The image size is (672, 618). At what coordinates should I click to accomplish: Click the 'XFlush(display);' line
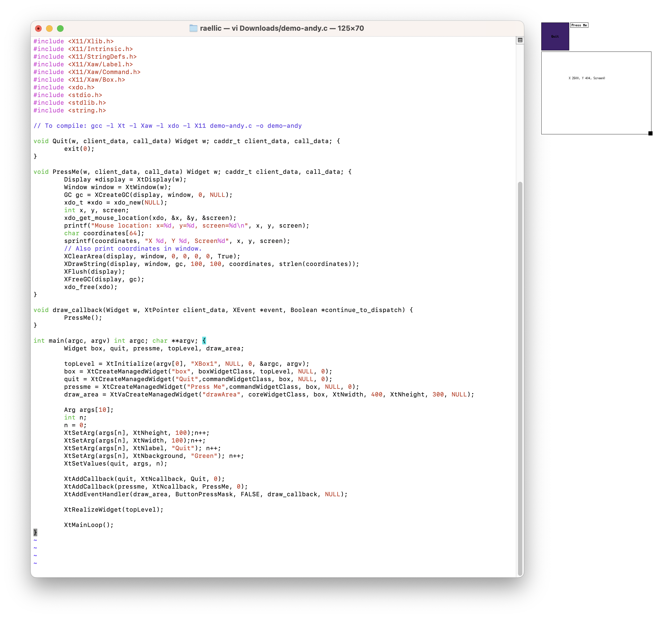95,272
